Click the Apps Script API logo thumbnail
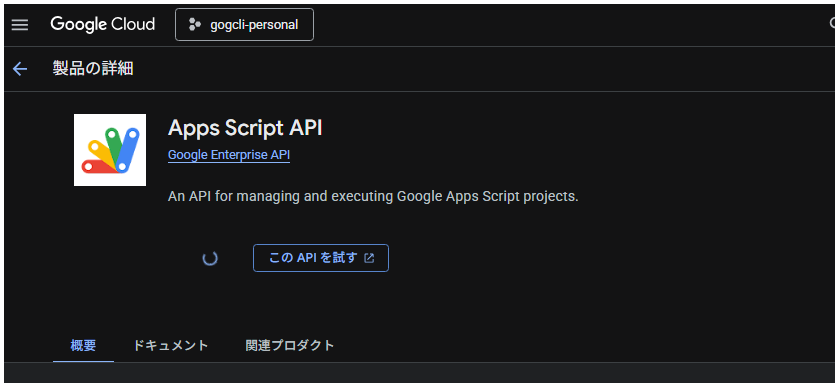 point(110,150)
